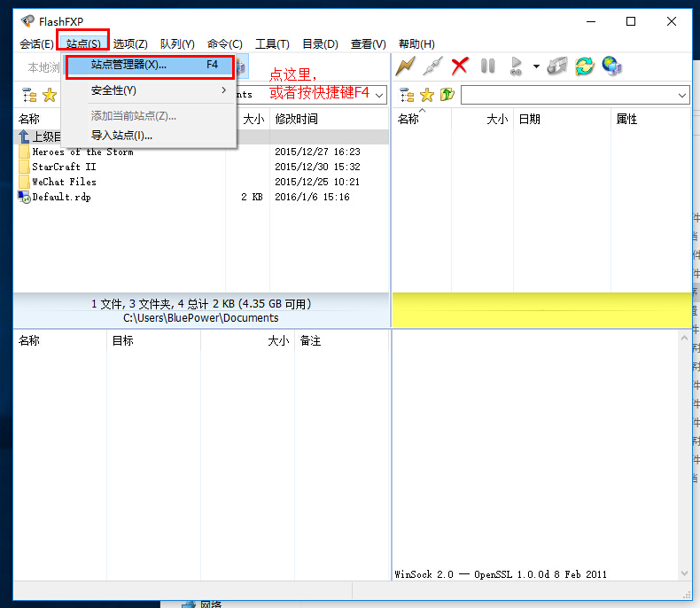This screenshot has height=608, width=700.
Task: Click the 2016/1/6 15:16 date cell
Action: click(312, 197)
